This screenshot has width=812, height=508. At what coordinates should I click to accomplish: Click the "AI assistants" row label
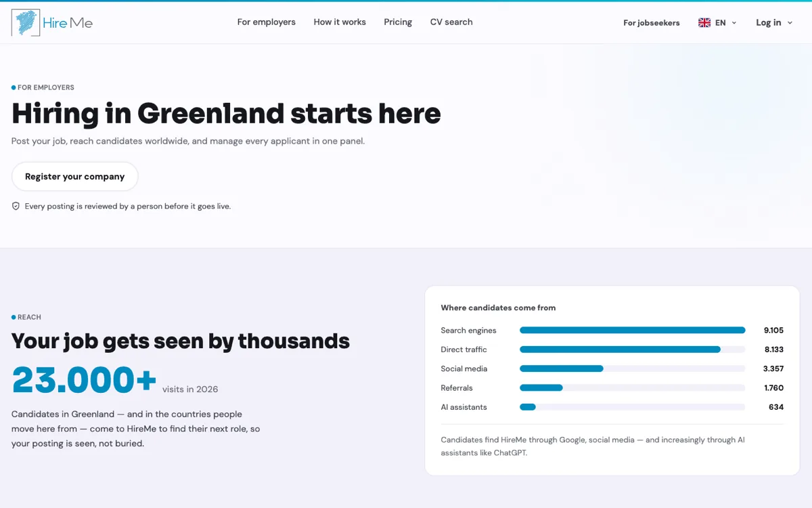[x=464, y=407]
